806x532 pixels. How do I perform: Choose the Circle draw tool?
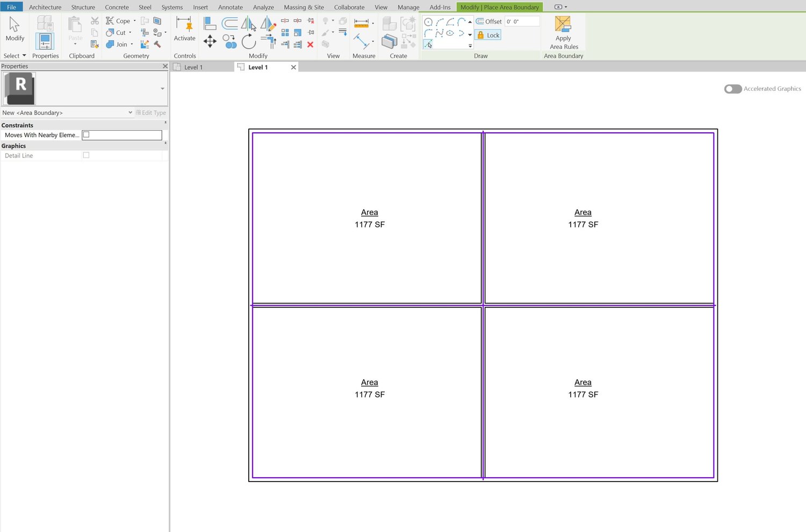(x=428, y=22)
